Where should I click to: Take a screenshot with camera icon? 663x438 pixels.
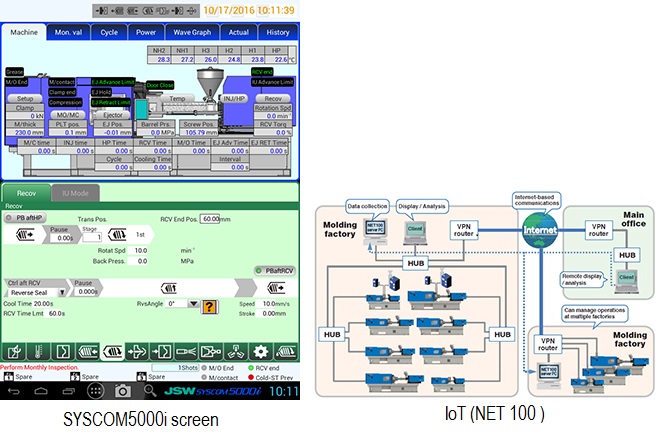tap(123, 391)
